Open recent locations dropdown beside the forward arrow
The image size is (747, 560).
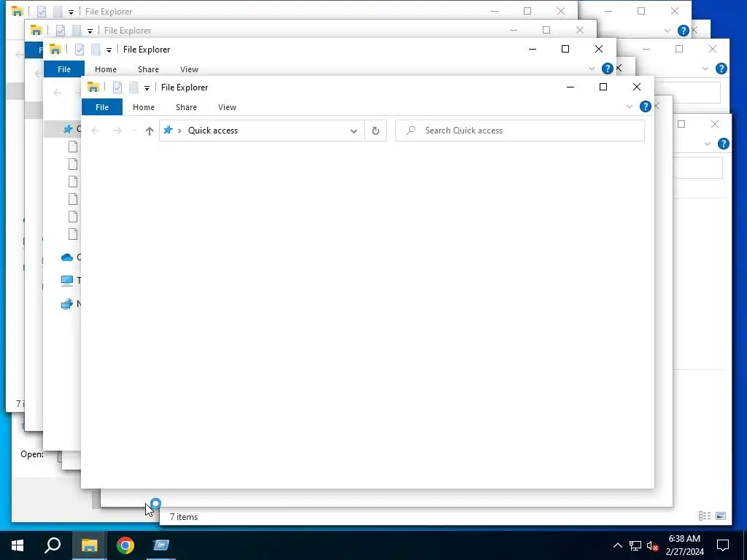coord(134,131)
